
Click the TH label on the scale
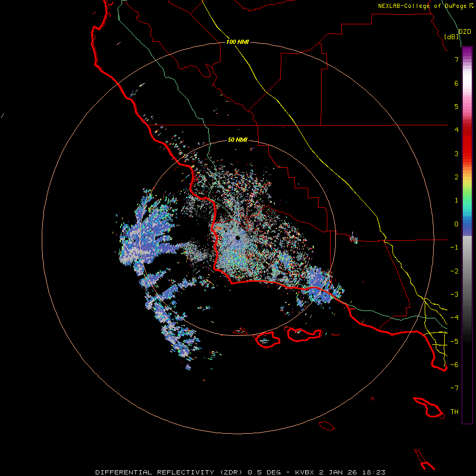pyautogui.click(x=454, y=412)
